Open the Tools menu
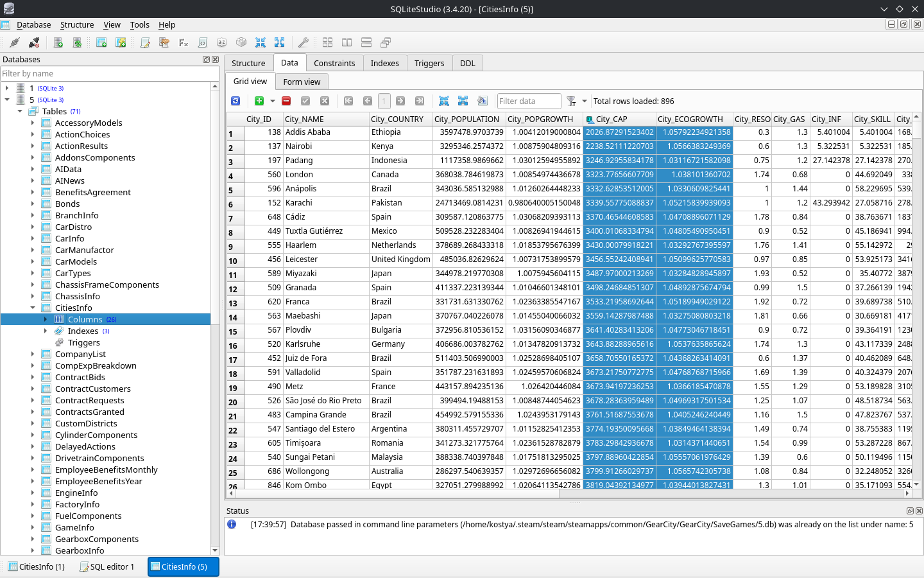This screenshot has height=578, width=924. 139,24
